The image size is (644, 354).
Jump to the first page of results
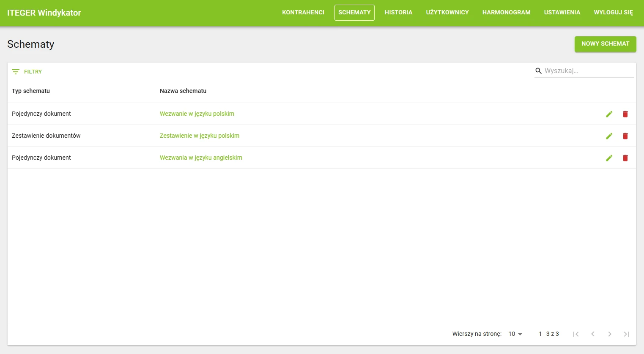point(576,334)
